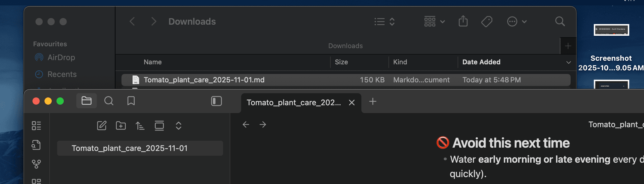Go forward in Finder Downloads window

pos(154,22)
